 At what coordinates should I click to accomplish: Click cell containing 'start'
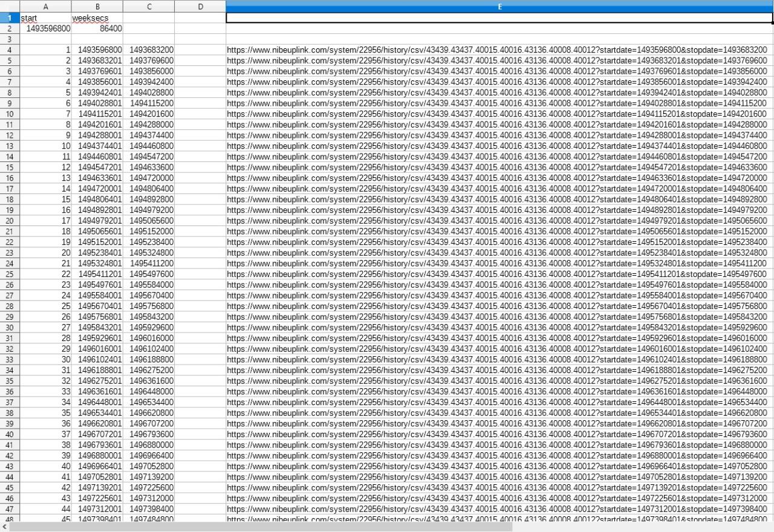pyautogui.click(x=45, y=18)
